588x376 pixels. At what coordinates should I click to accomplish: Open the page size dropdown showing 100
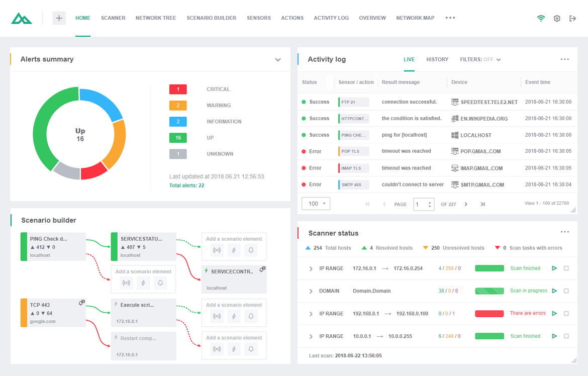[316, 204]
